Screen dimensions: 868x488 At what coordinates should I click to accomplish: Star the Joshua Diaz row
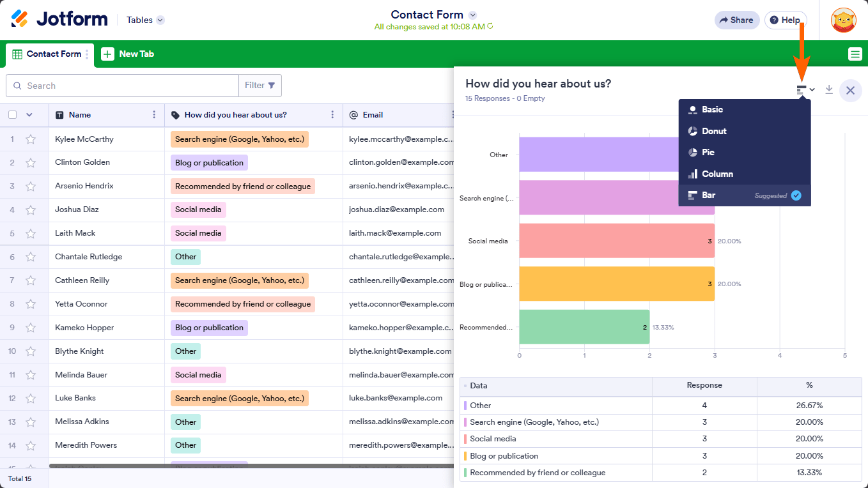coord(31,210)
